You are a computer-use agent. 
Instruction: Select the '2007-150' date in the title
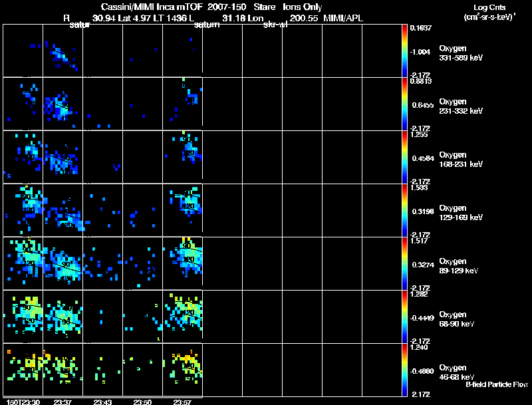point(227,7)
